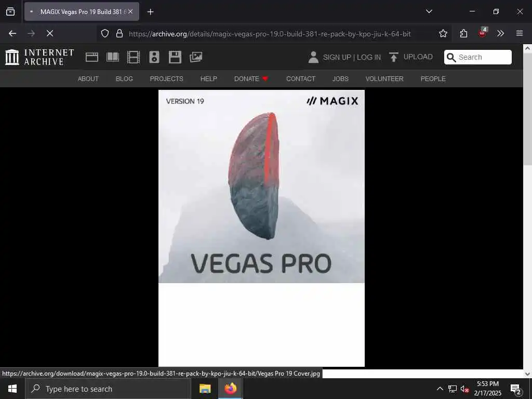Image resolution: width=532 pixels, height=399 pixels.
Task: Open the ABOUT menu link
Action: tap(88, 79)
